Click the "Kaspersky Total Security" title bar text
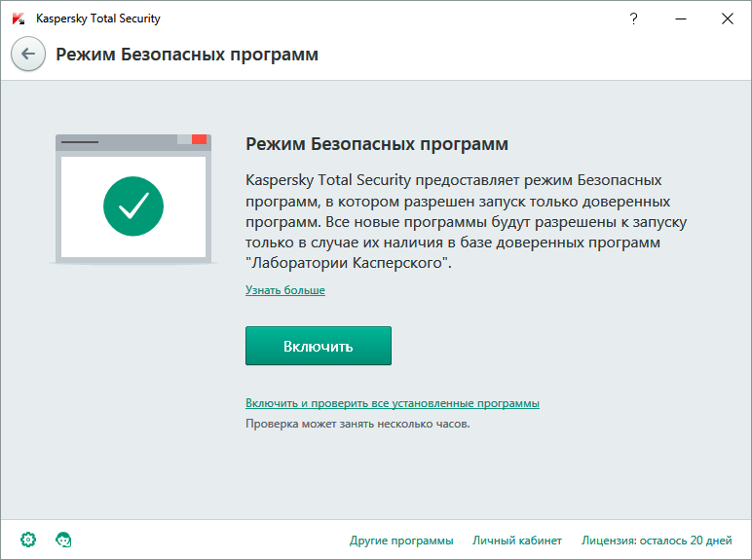Viewport: 752px width, 560px height. [x=97, y=19]
